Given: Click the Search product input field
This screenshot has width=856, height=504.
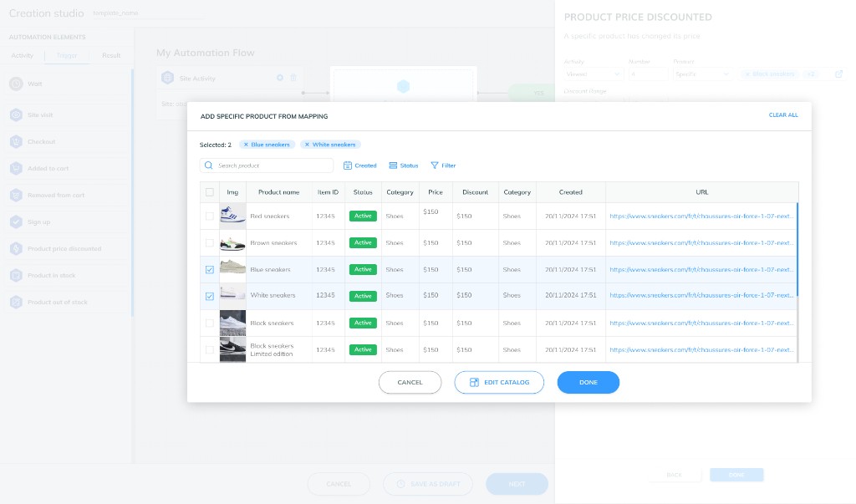Looking at the screenshot, I should (x=267, y=165).
